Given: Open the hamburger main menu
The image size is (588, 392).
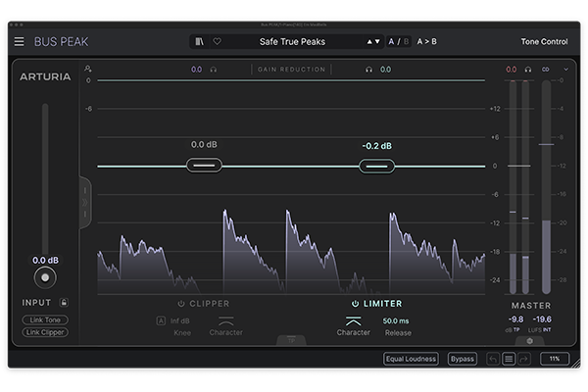Looking at the screenshot, I should (20, 41).
